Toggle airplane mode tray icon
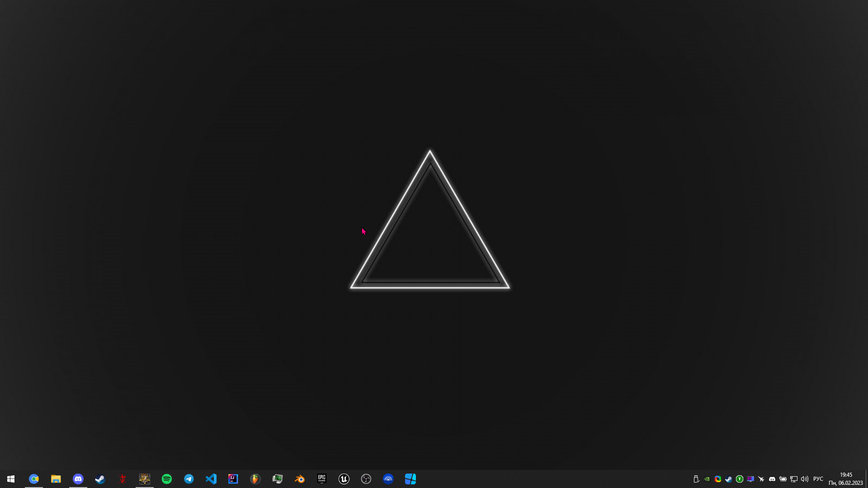This screenshot has height=488, width=868. point(761,479)
